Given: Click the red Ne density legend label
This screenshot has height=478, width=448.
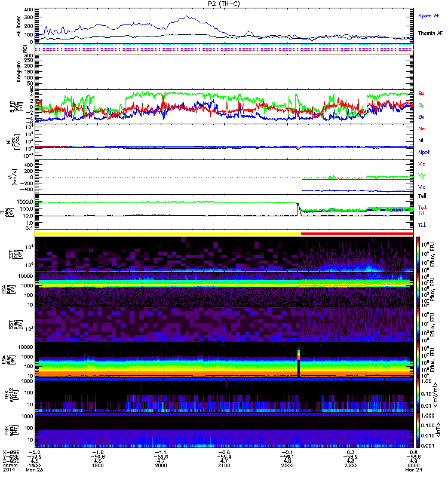Looking at the screenshot, I should click(422, 128).
